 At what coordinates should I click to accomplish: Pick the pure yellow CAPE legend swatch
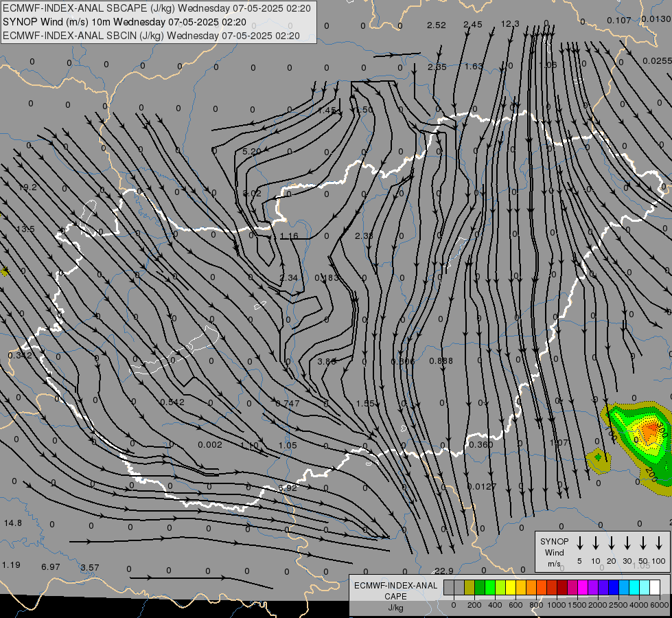point(511,588)
